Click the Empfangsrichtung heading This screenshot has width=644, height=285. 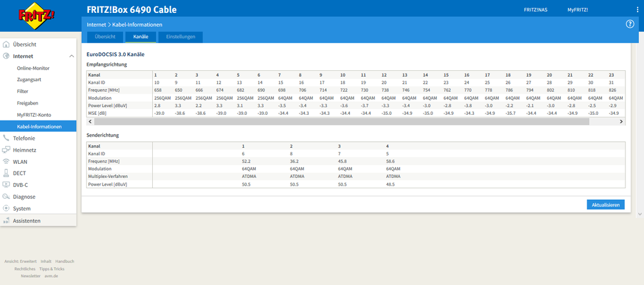point(107,64)
